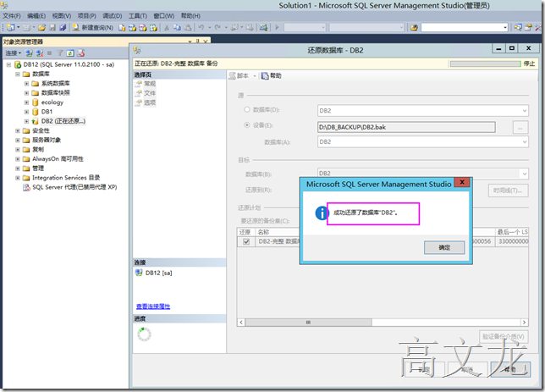
Task: Click Connect Object Explorer icon
Action: coord(29,52)
